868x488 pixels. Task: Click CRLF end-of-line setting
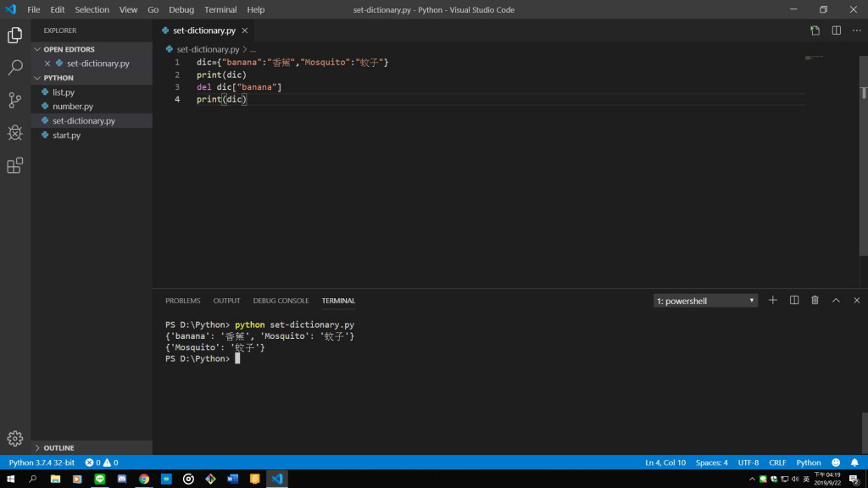[x=777, y=463]
